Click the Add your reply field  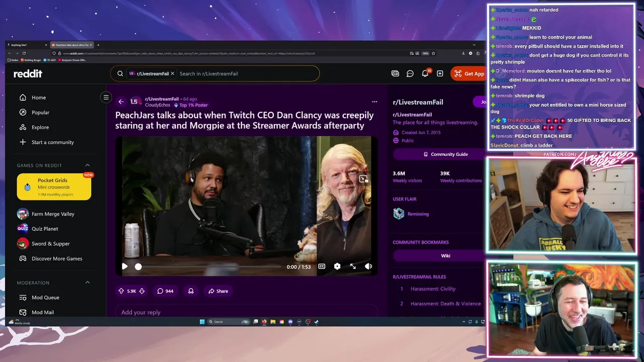point(247,312)
